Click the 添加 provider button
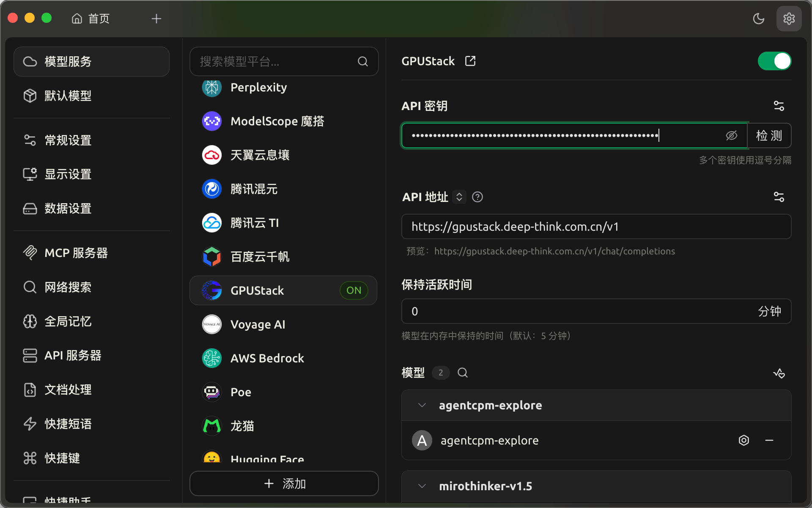The height and width of the screenshot is (508, 812). [284, 483]
